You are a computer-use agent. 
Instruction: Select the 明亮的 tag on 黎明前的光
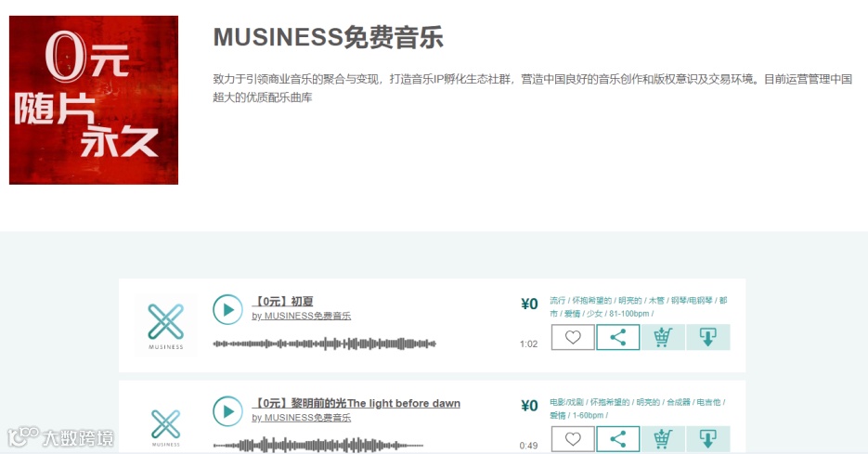[x=648, y=402]
